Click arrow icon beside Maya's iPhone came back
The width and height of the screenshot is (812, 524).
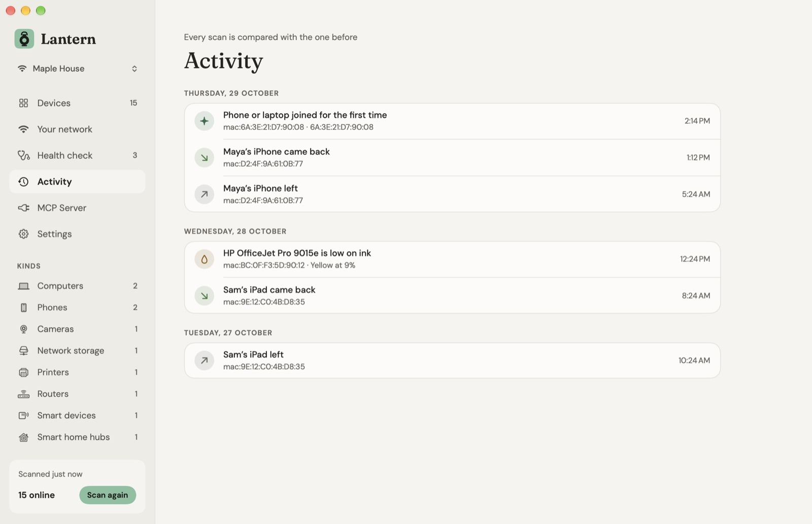pos(204,157)
